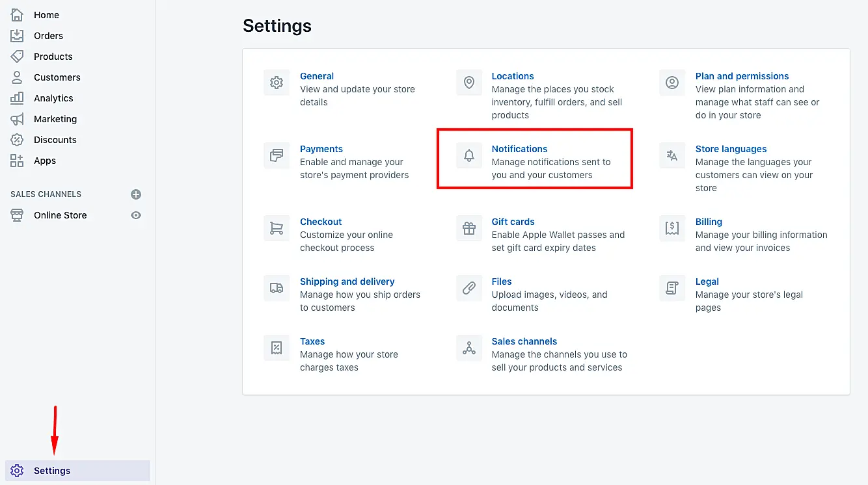Select Online Store sales channel

[60, 215]
